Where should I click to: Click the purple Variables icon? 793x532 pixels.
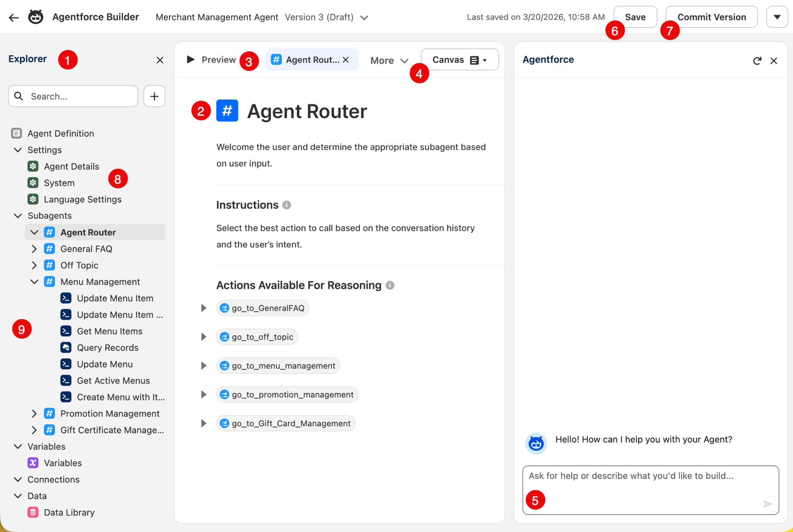click(x=33, y=463)
